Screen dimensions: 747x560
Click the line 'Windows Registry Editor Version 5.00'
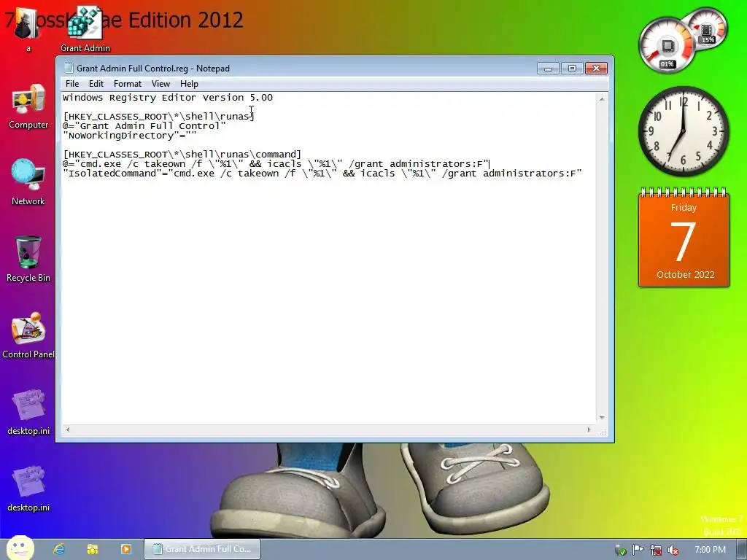168,98
